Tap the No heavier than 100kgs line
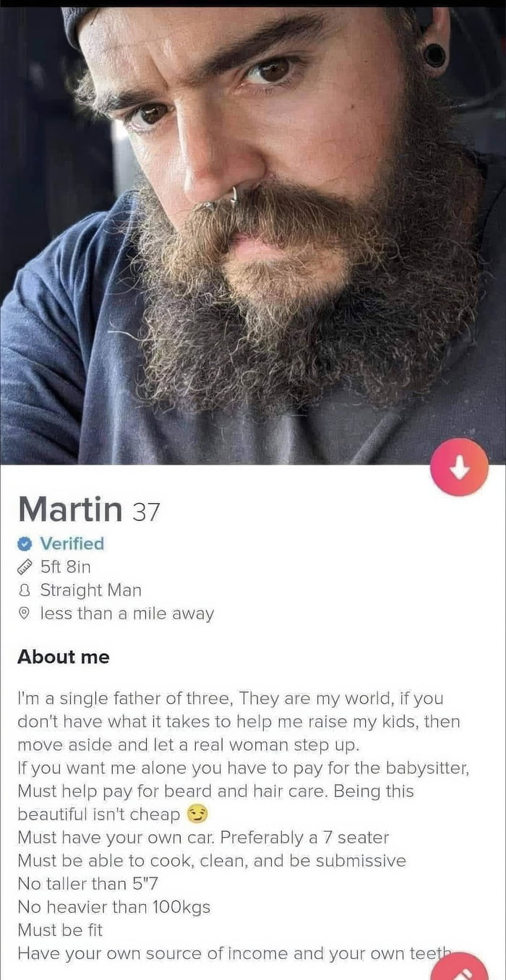 pyautogui.click(x=113, y=906)
